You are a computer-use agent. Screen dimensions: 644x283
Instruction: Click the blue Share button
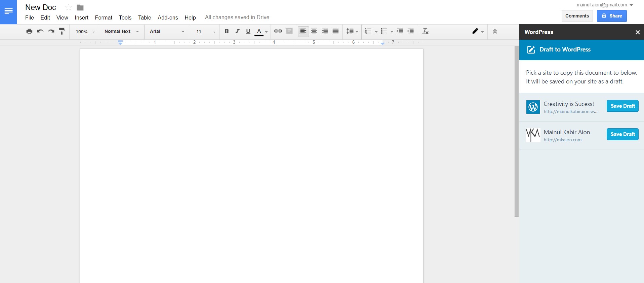612,16
